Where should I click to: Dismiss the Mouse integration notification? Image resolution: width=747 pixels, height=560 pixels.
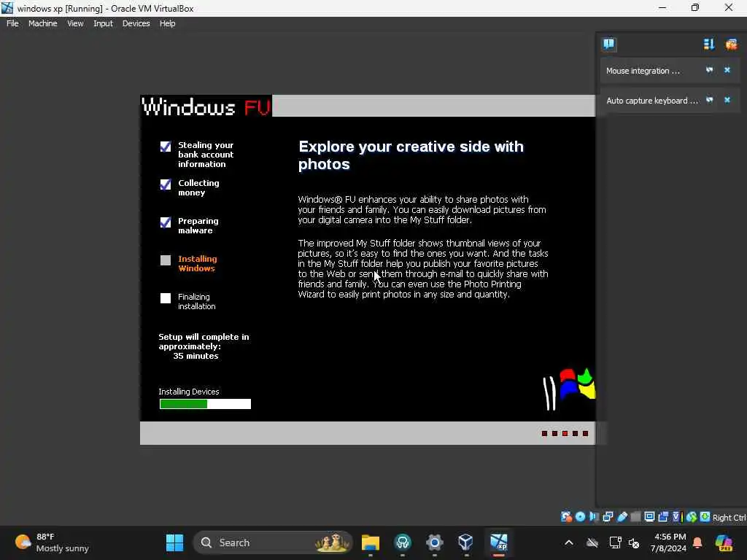[x=727, y=70]
